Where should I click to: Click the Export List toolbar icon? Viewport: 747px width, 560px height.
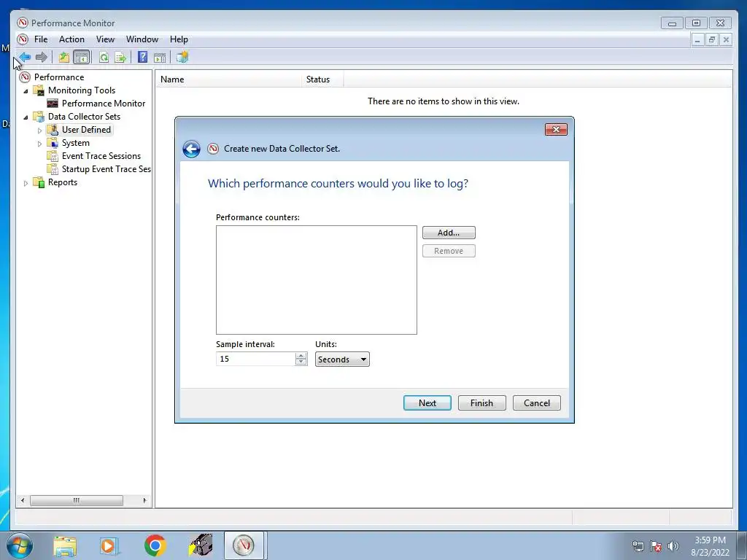pyautogui.click(x=120, y=58)
